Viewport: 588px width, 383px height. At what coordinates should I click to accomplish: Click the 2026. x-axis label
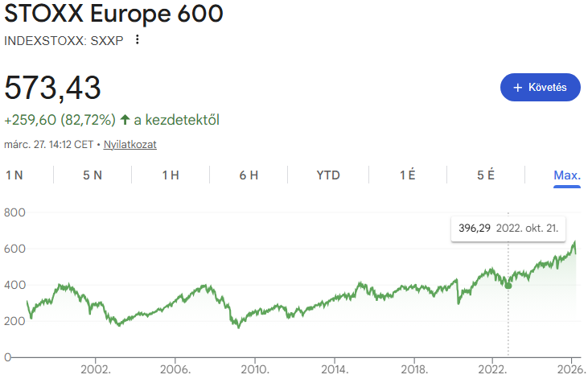coord(571,370)
